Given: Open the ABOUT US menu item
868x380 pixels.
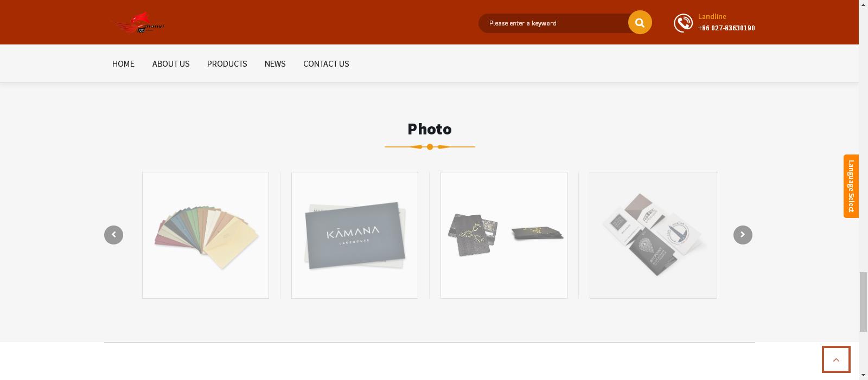Looking at the screenshot, I should 171,63.
